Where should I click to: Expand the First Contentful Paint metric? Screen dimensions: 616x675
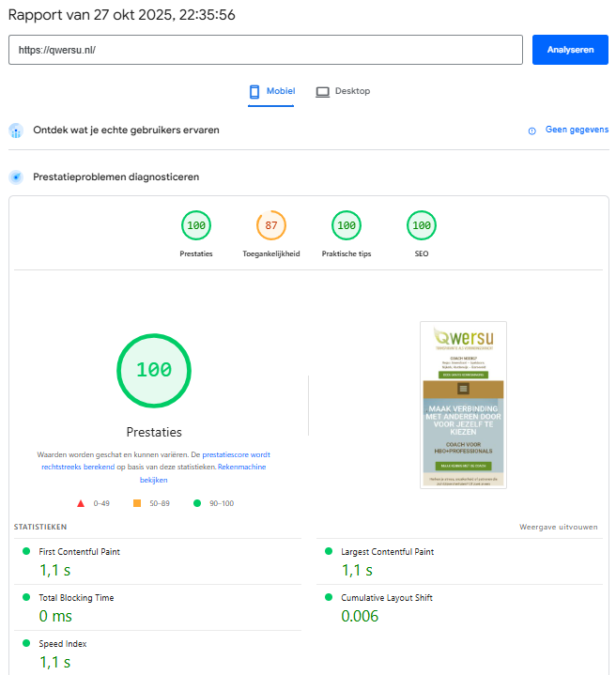[79, 552]
